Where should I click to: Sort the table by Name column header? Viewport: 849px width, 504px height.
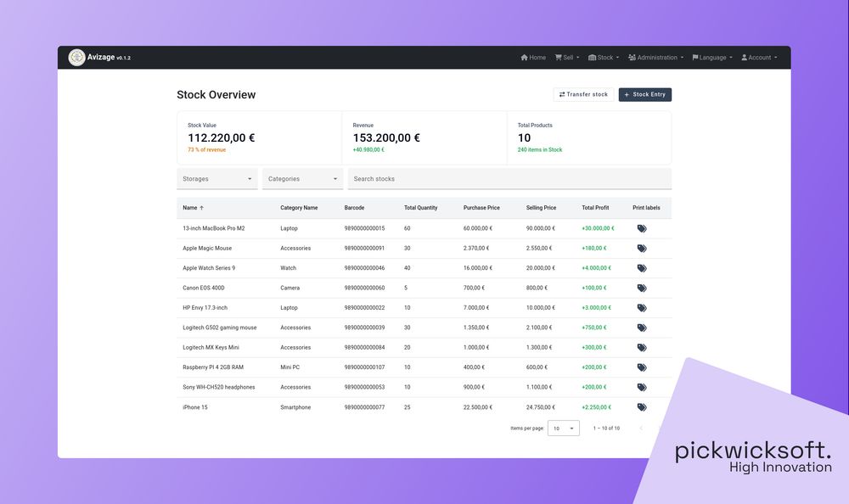pyautogui.click(x=193, y=208)
